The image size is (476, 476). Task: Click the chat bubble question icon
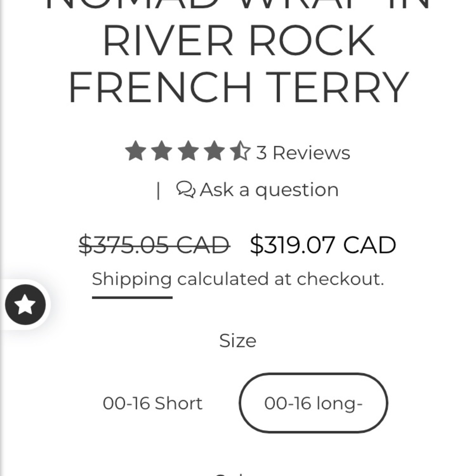[186, 189]
